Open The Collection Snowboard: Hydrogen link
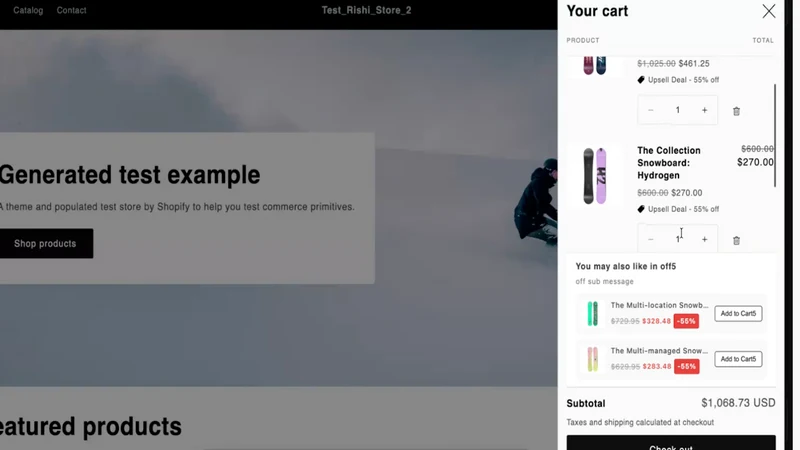This screenshot has height=450, width=800. pyautogui.click(x=668, y=163)
